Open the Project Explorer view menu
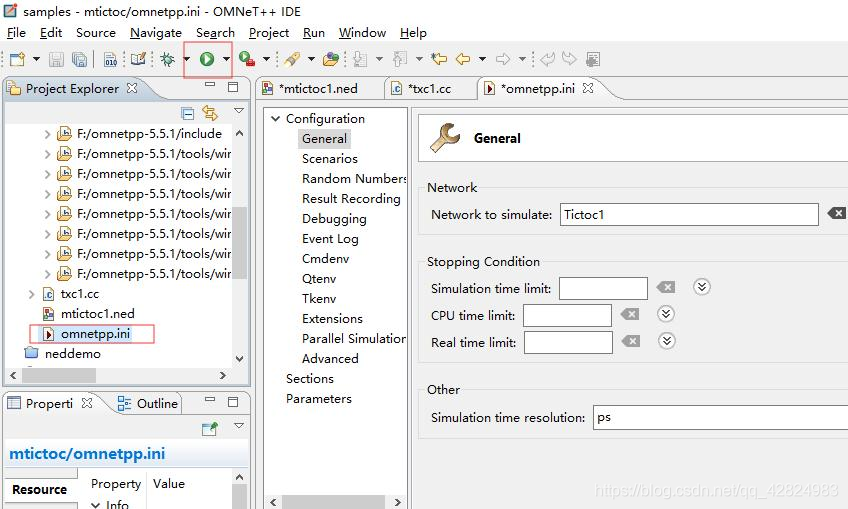 (x=238, y=111)
